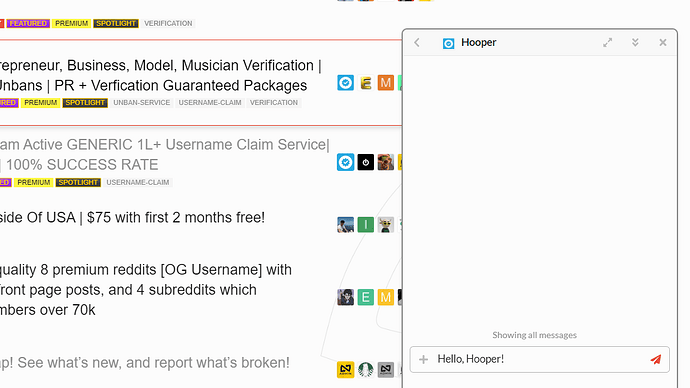This screenshot has width=690, height=388.
Task: Open the premium reddits OG Username topic
Action: click(x=145, y=289)
